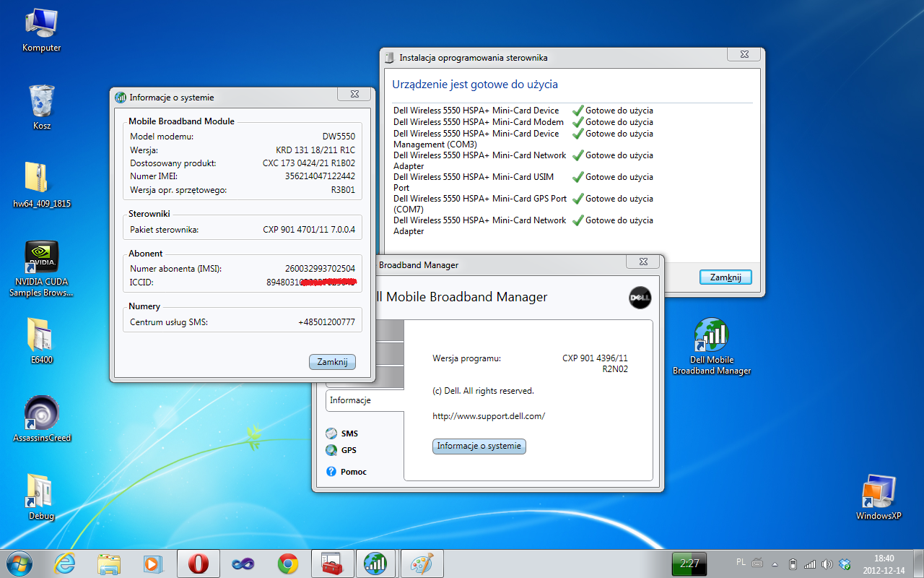Image resolution: width=924 pixels, height=578 pixels.
Task: Click the on-screen keyboard tray icon
Action: pos(757,562)
